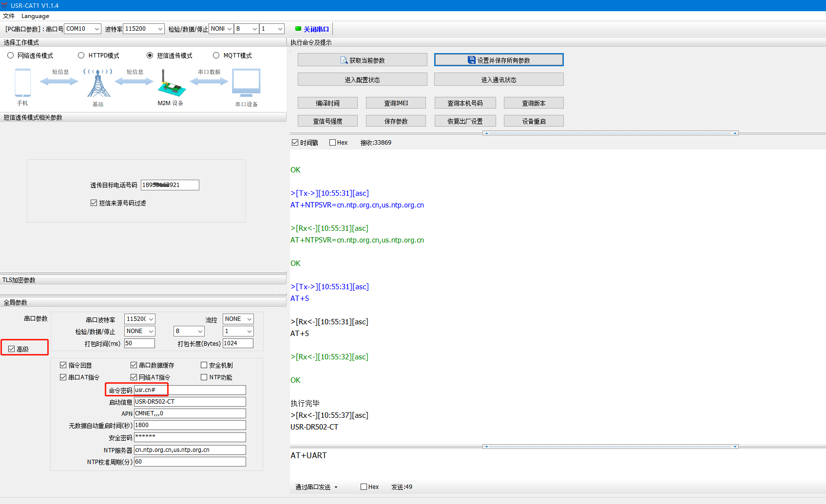Screen dimensions: 826x504
Task: Click the green serial port status indicator icon
Action: 298,29
